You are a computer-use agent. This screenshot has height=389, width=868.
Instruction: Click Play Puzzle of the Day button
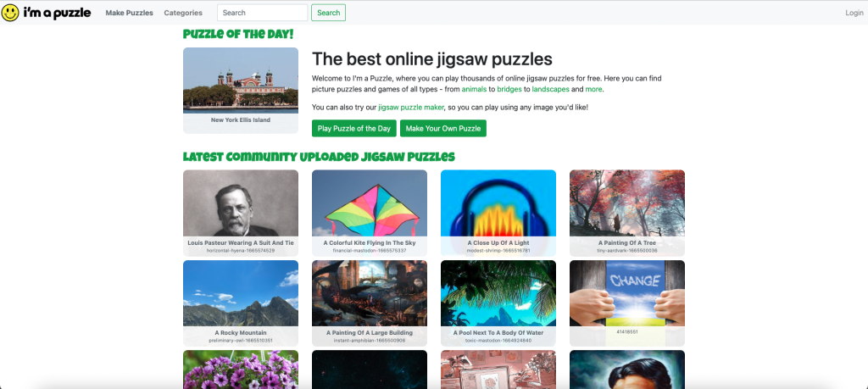point(354,128)
